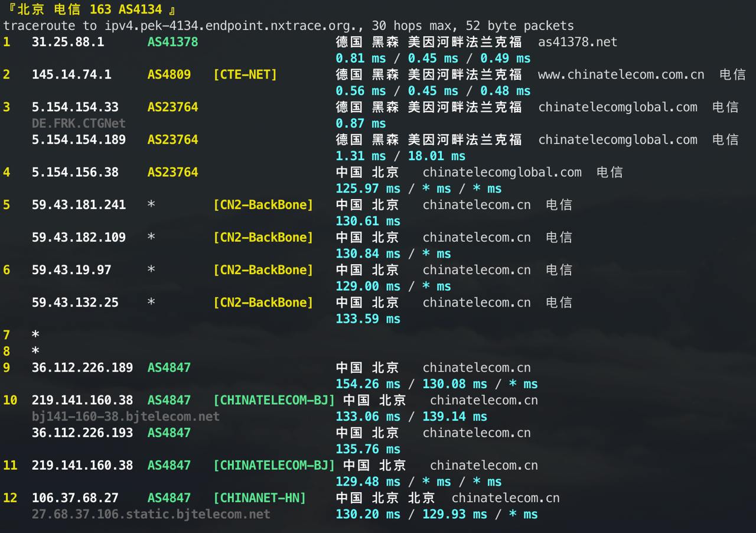Select the CHINATELECOM-BJ tag on hop 10

274,400
